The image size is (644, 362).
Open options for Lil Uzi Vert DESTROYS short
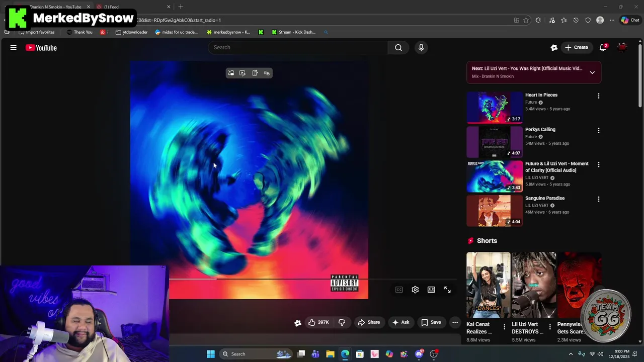tap(550, 327)
